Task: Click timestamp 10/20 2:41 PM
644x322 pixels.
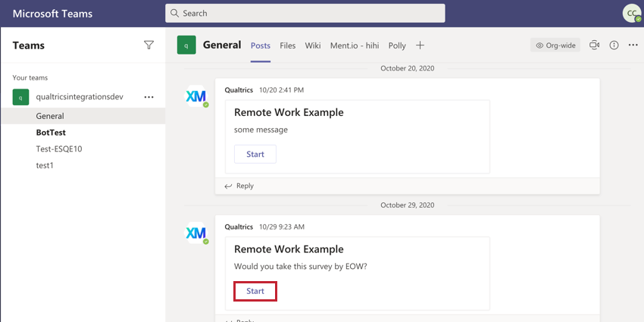Action: (281, 90)
